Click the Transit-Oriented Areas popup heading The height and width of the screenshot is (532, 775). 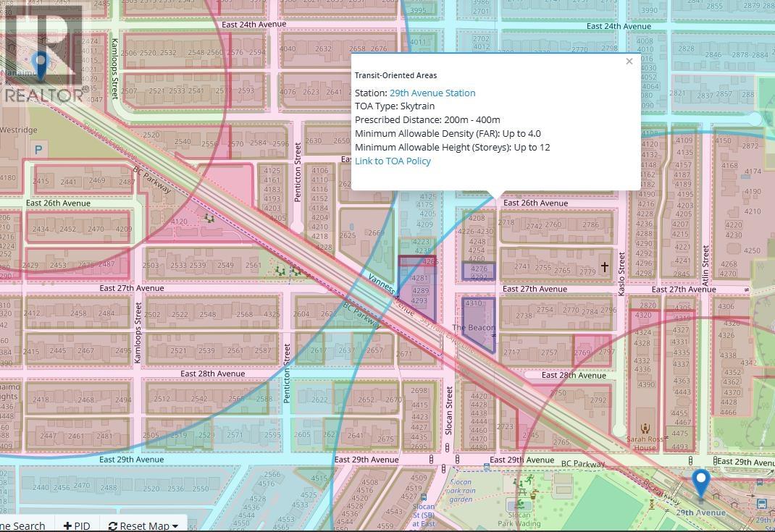(395, 75)
